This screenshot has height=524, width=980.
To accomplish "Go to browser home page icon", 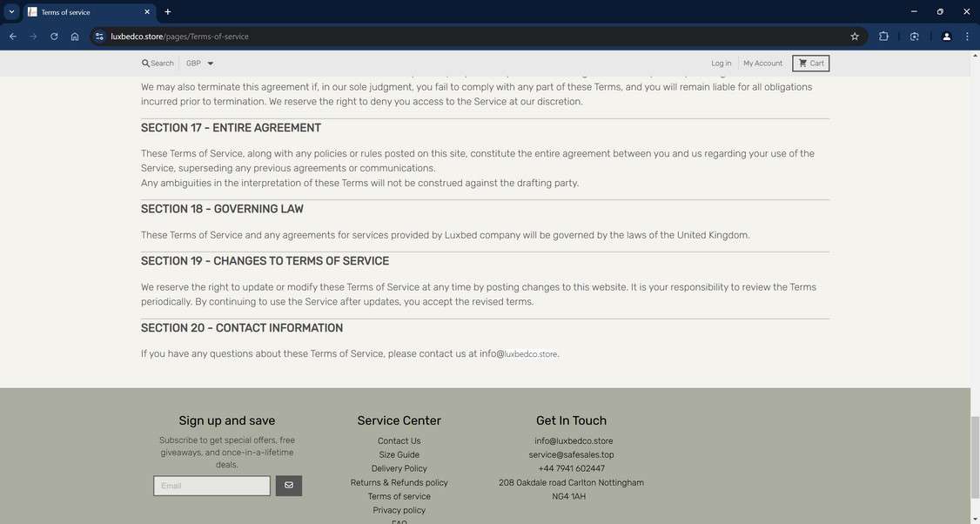I will tap(74, 37).
